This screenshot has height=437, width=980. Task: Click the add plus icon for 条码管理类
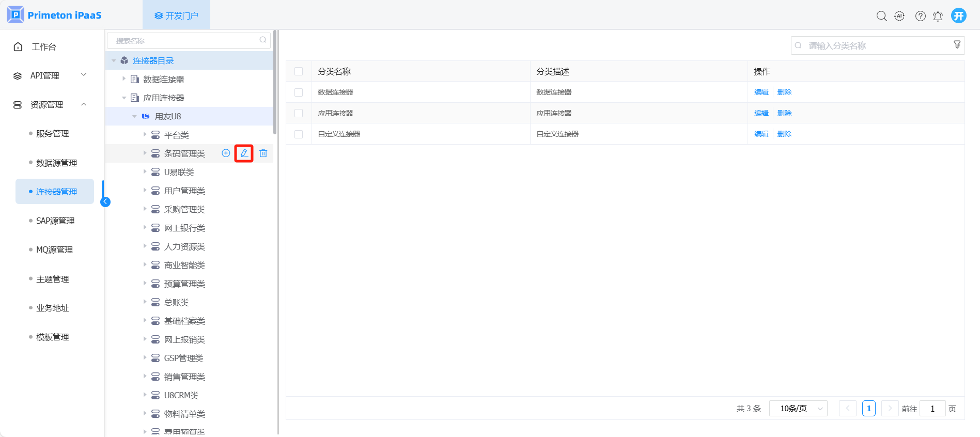click(226, 153)
